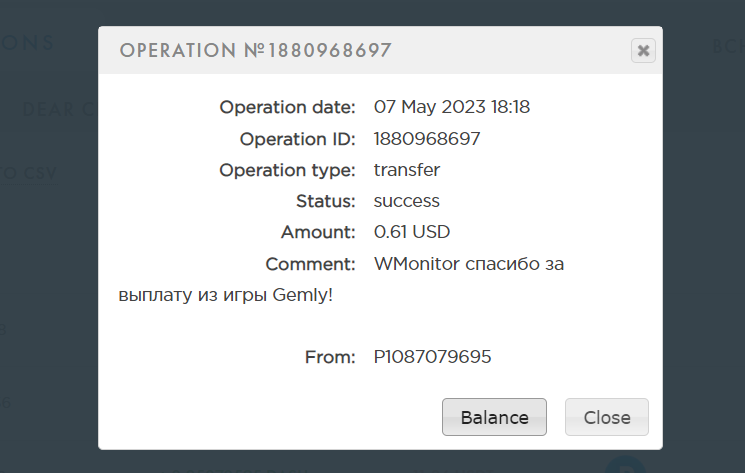Click the From label
The image size is (745, 473).
pyautogui.click(x=330, y=357)
